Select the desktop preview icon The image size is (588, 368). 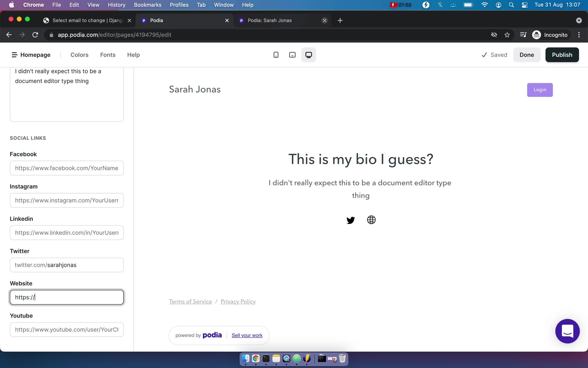coord(308,54)
